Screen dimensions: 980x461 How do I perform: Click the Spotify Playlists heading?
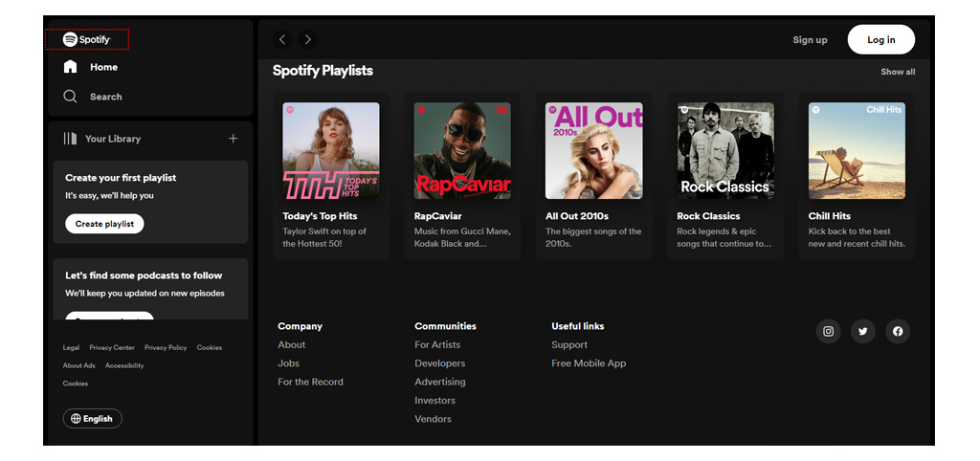pos(323,71)
